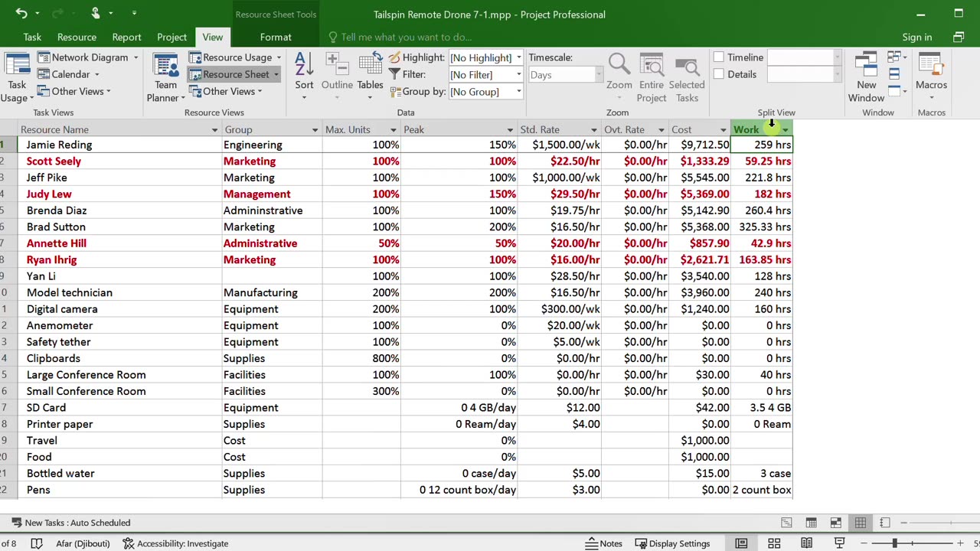Click the touch/mouse mode icon in title bar
The height and width of the screenshot is (551, 980).
click(x=95, y=13)
